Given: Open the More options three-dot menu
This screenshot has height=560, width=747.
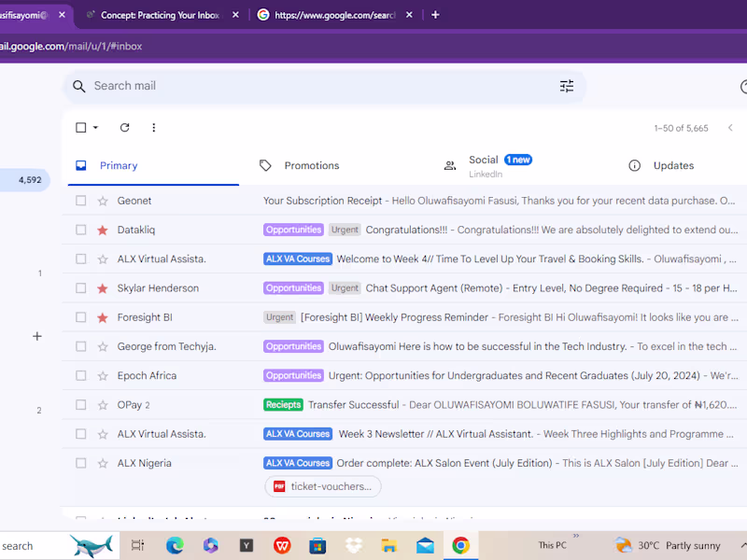Looking at the screenshot, I should [x=153, y=128].
